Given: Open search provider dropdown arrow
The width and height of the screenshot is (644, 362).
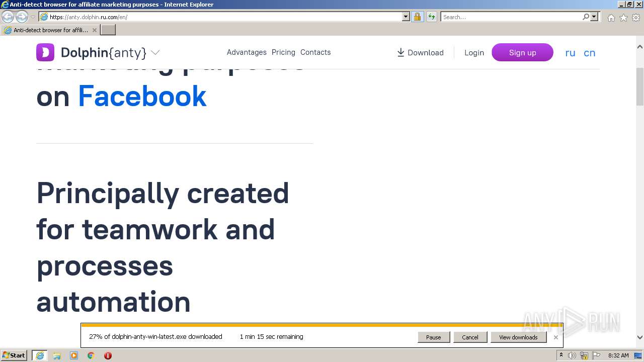Looking at the screenshot, I should pyautogui.click(x=595, y=17).
